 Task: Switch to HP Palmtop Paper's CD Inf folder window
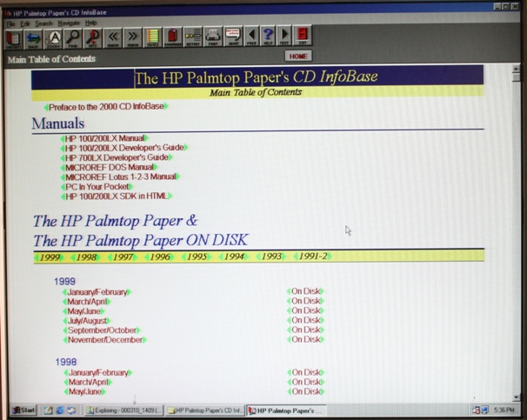coord(204,410)
